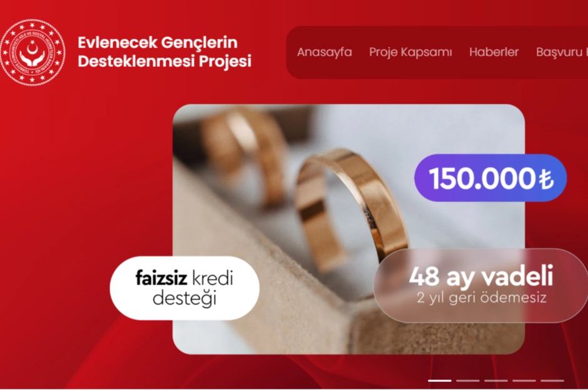Click the purple 150.000 amount badge

click(x=490, y=178)
